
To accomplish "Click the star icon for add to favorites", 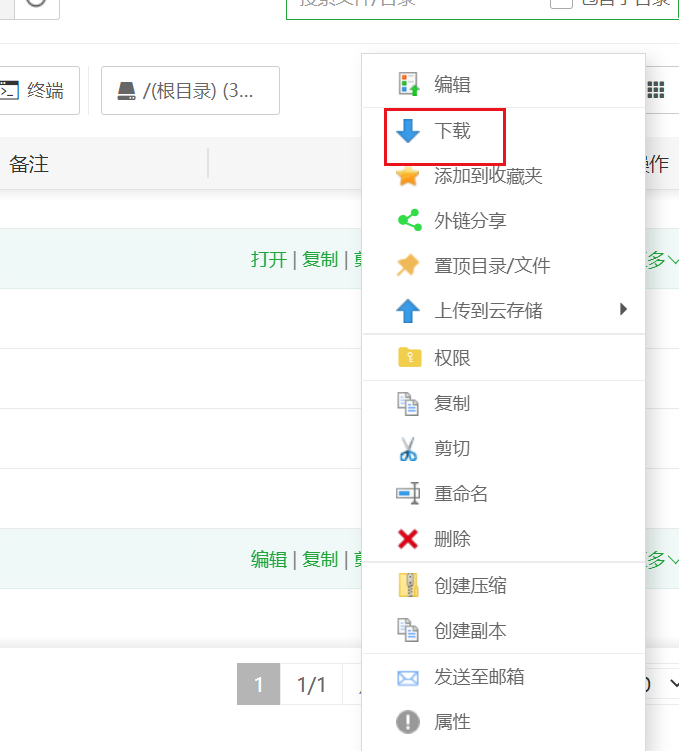I will tap(408, 176).
